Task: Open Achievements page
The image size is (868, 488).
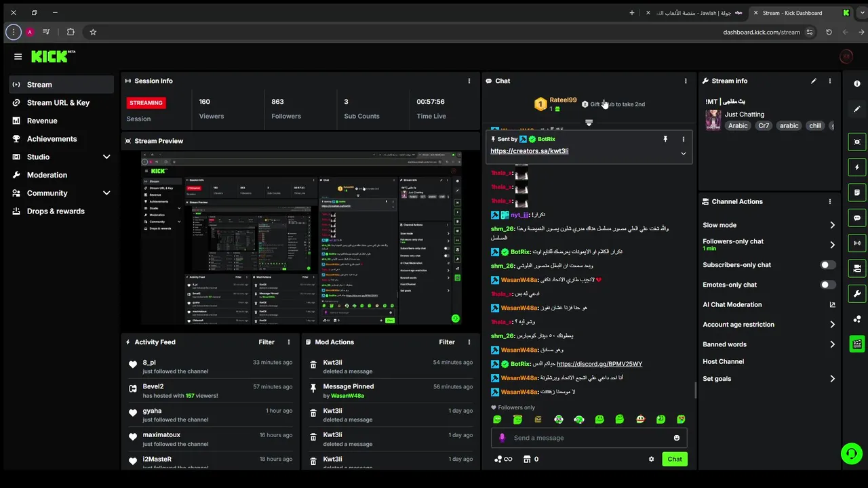Action: point(62,139)
